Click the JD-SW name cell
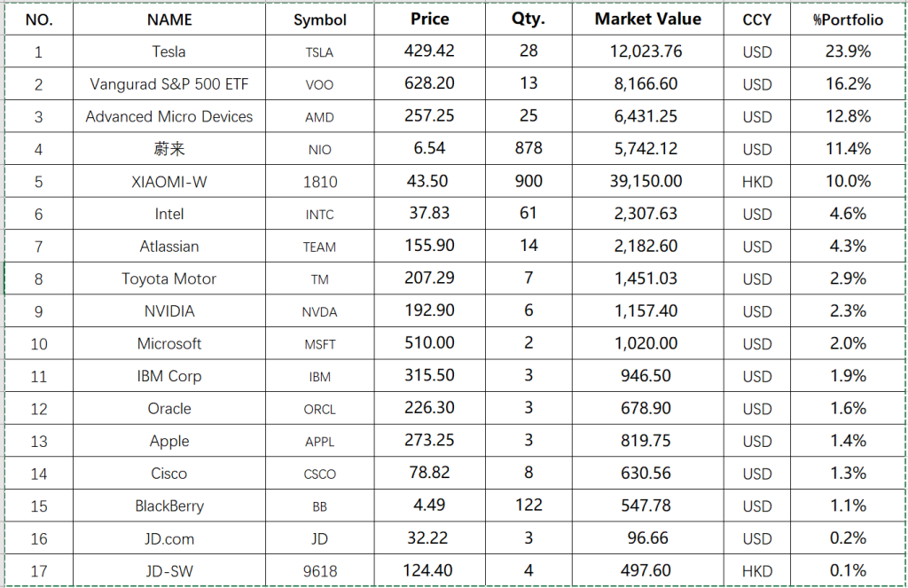Viewport: 908px width, 588px height. (169, 571)
